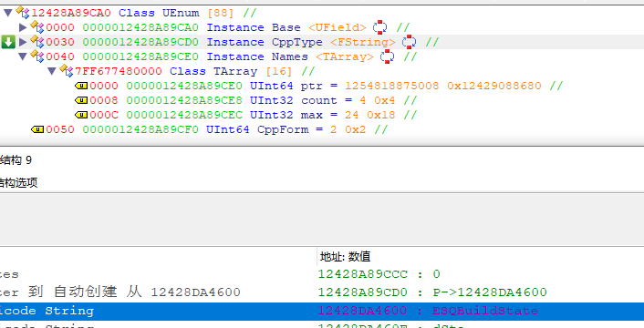Click the refresh icon next to <TArray>
The image size is (644, 328).
(x=387, y=56)
